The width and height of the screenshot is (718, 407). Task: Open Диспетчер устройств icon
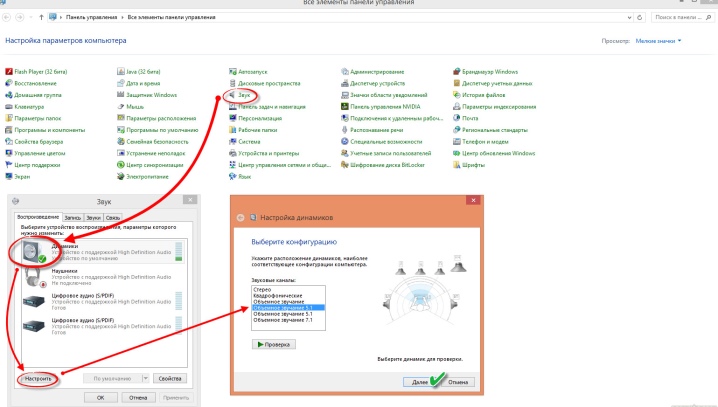tap(345, 83)
